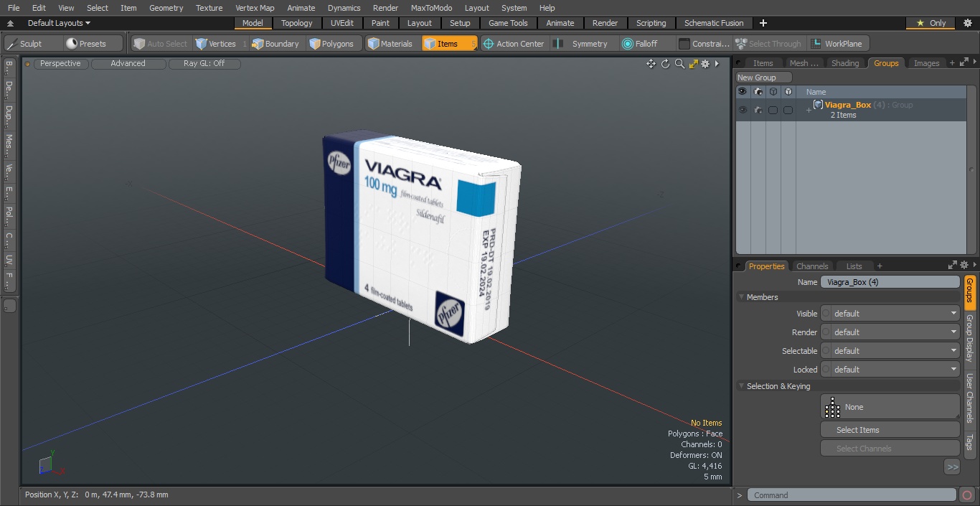
Task: Open the Advanced shading style button
Action: [x=128, y=64]
